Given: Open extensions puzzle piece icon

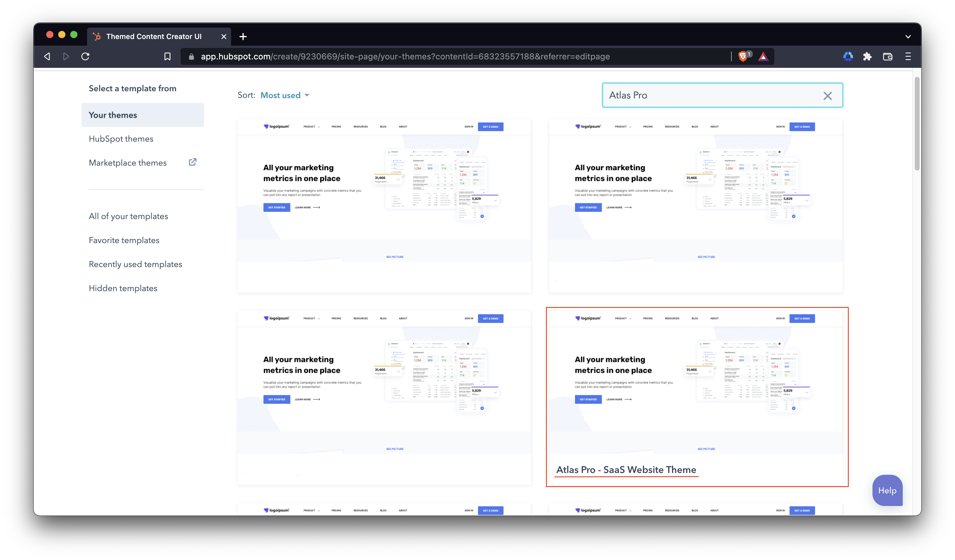Looking at the screenshot, I should click(x=867, y=56).
